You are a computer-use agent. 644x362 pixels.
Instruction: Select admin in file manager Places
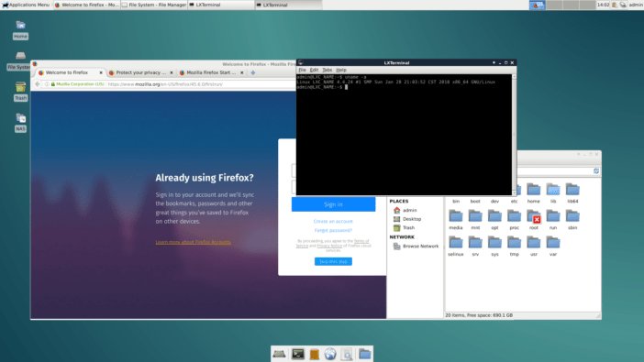(405, 210)
